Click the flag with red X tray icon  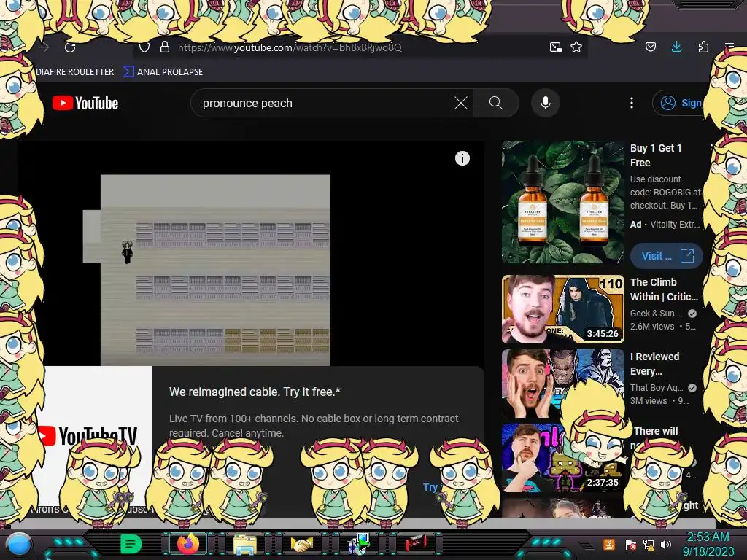pyautogui.click(x=631, y=544)
